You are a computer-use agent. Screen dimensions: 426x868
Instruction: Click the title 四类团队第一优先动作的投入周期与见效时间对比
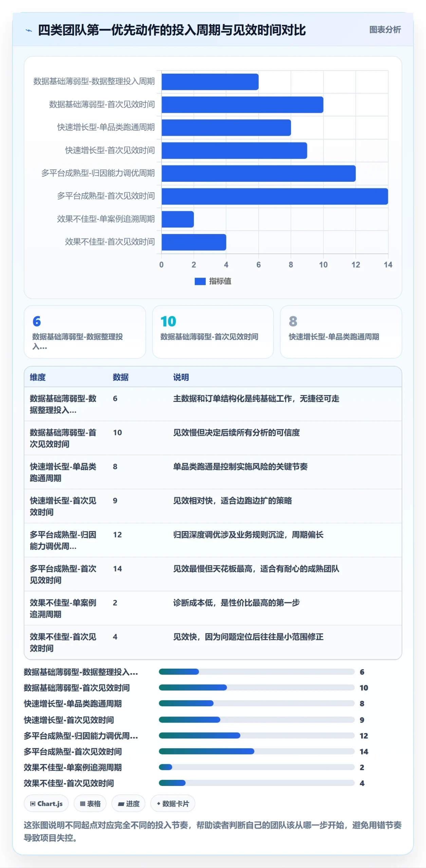point(172,30)
